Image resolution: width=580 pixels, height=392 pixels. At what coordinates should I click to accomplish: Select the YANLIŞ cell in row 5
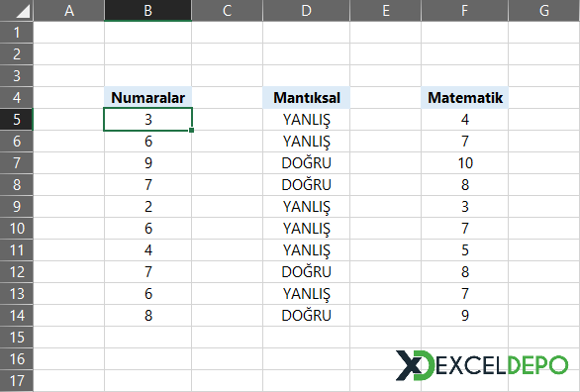pyautogui.click(x=306, y=120)
